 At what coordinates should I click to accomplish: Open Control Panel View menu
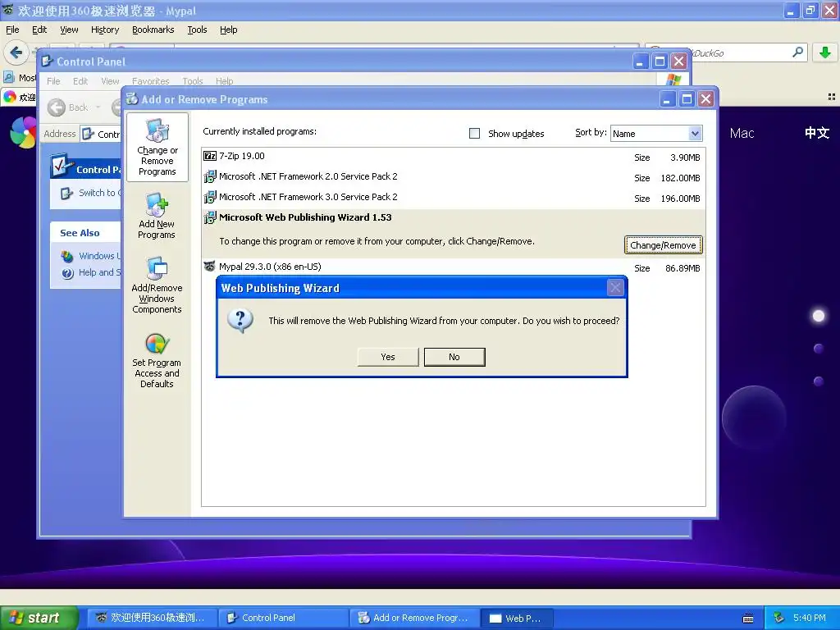(110, 81)
